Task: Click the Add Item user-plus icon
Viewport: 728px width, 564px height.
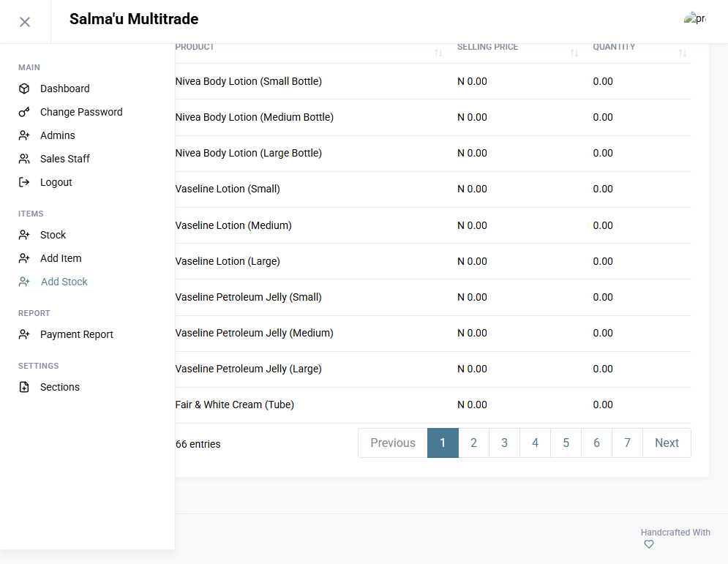Action: point(24,258)
